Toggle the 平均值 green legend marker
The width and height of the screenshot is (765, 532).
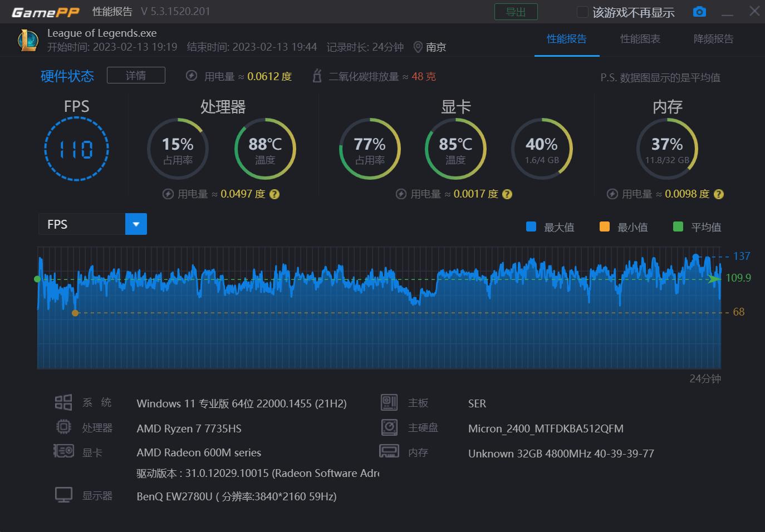678,226
